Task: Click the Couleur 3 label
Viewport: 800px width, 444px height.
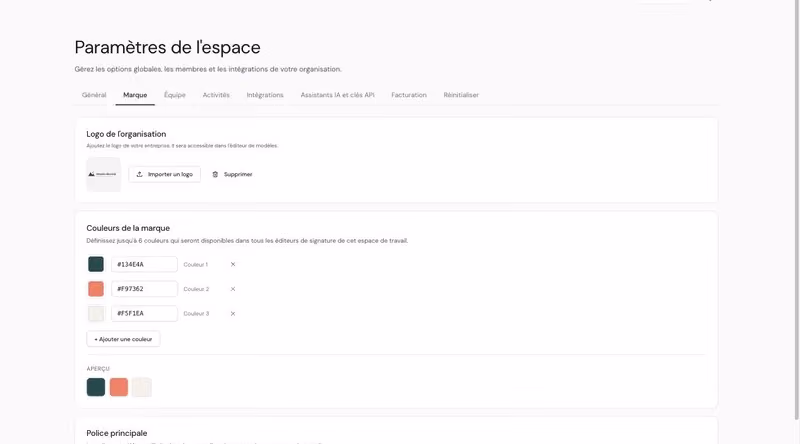Action: click(196, 313)
